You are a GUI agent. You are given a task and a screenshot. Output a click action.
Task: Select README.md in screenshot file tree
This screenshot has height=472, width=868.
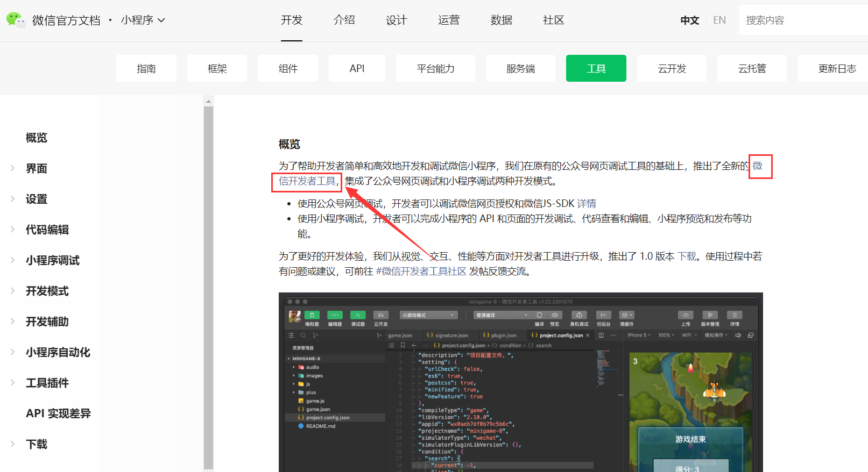(320, 426)
